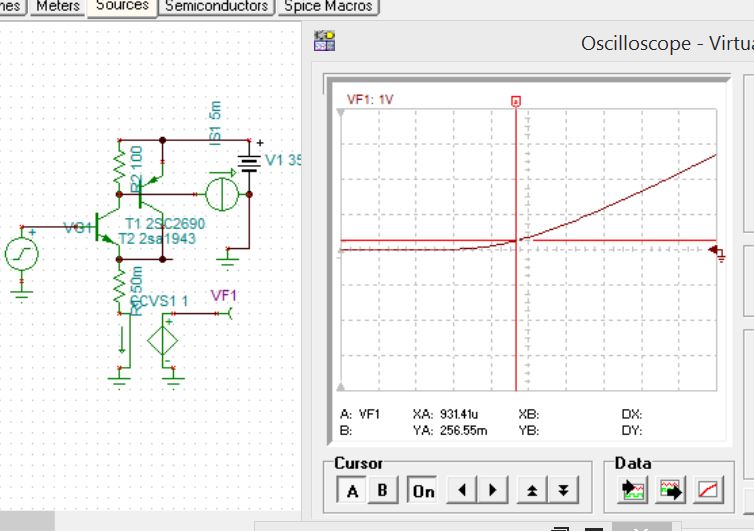Click the YA value 256.55m
The image size is (754, 531).
463,430
